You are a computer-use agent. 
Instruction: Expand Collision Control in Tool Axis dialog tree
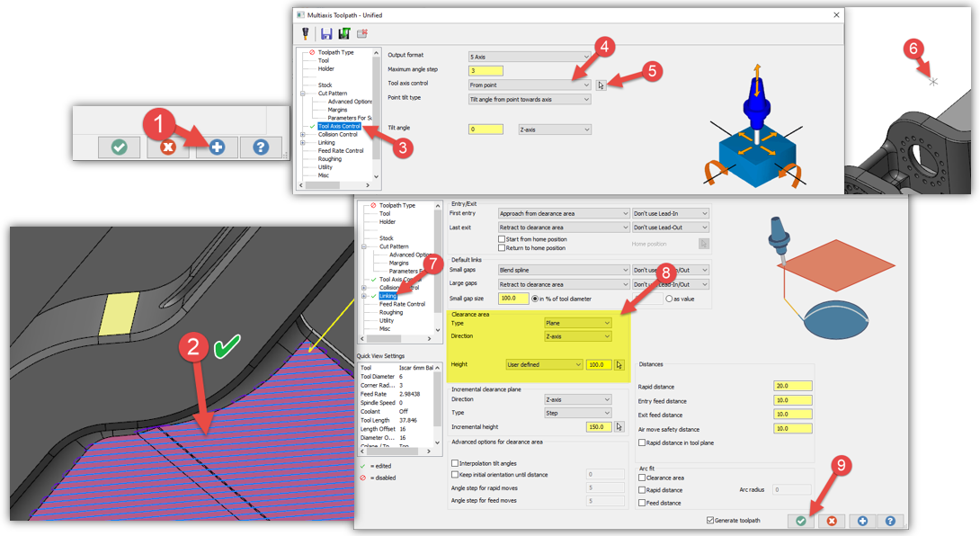tap(303, 135)
